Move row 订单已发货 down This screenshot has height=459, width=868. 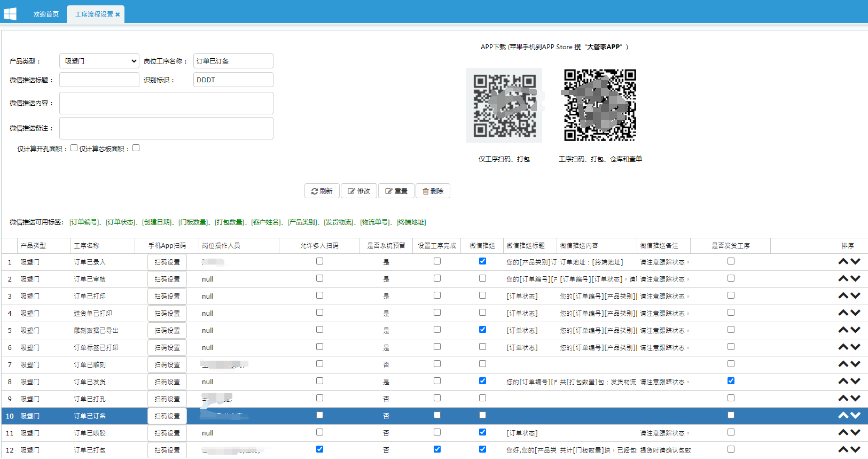tap(855, 382)
